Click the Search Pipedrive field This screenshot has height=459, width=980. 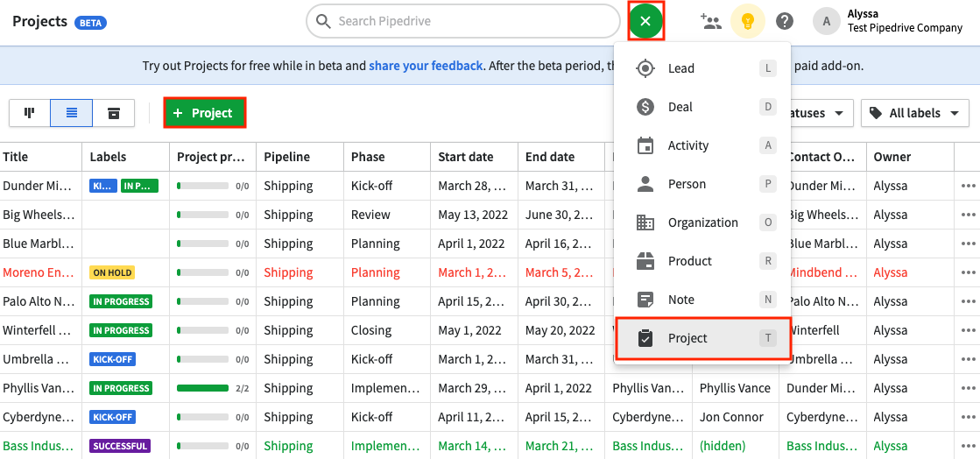(x=462, y=21)
